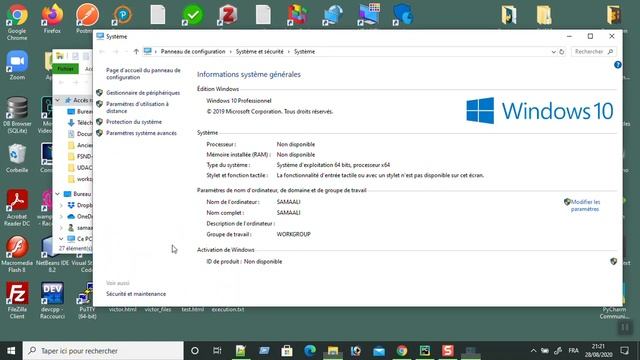Select Système breadcrumb in address bar
The image size is (640, 360).
[304, 52]
